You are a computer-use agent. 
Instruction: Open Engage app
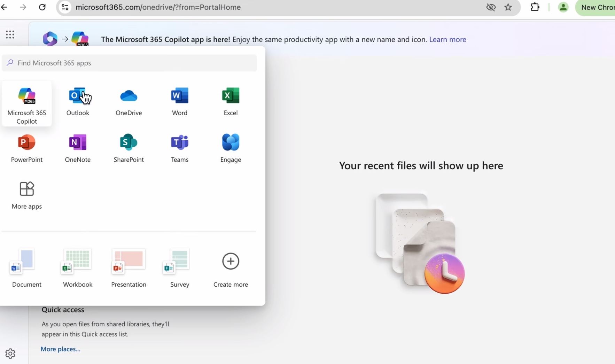point(231,148)
